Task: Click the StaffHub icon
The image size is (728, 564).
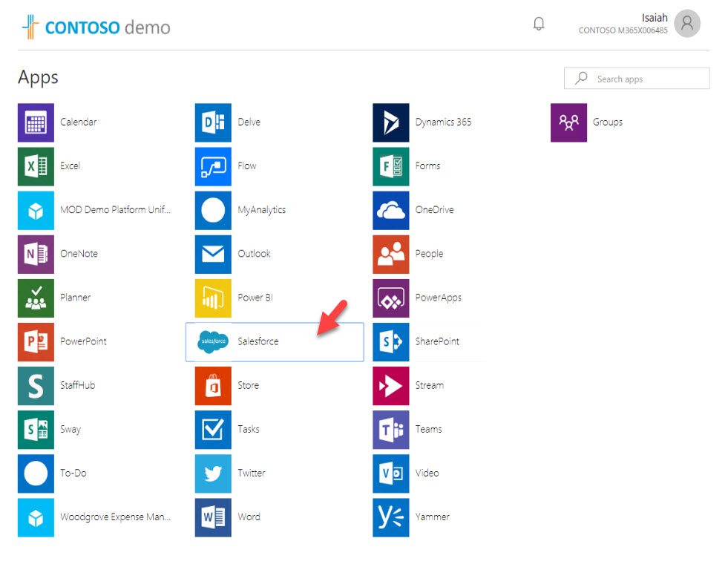Action: coord(36,386)
